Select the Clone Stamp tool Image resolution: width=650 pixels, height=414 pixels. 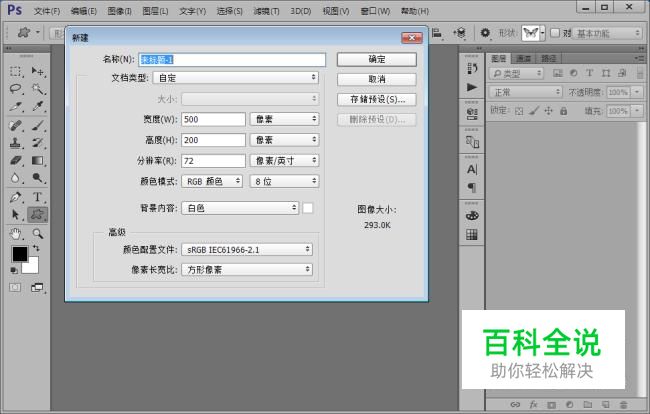16,143
